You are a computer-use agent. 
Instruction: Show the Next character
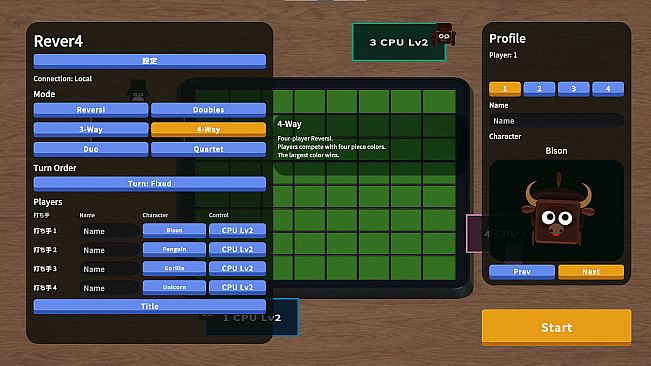(591, 272)
